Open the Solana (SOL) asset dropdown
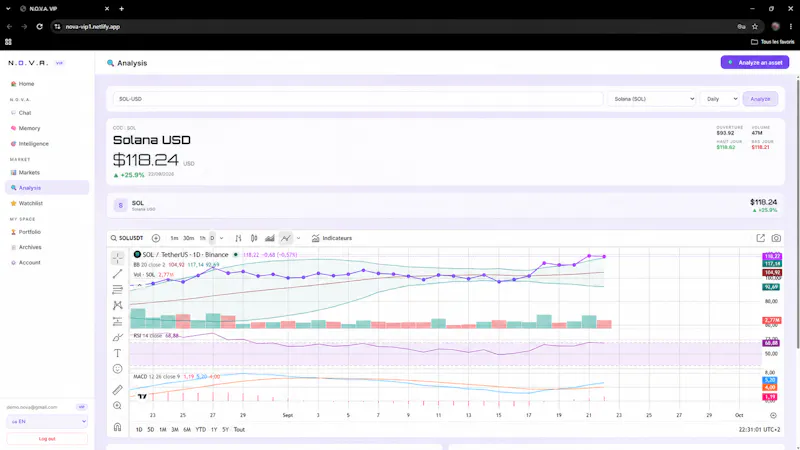This screenshot has width=800, height=450. (652, 99)
